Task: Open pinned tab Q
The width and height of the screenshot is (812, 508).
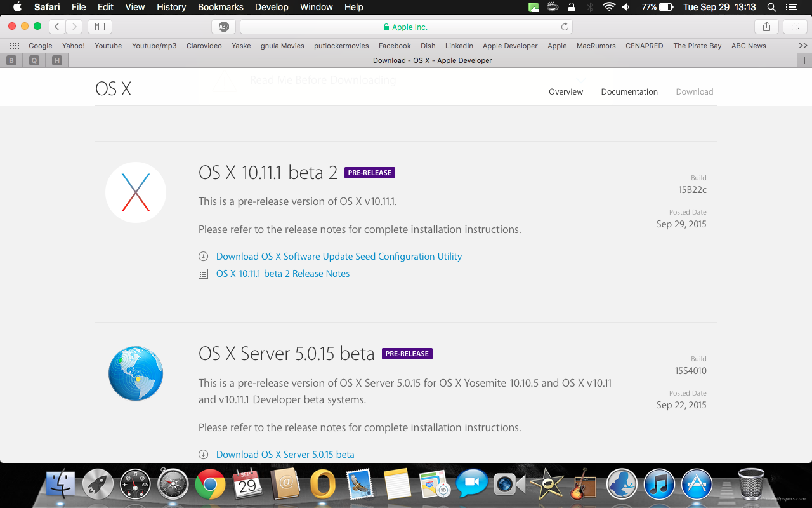Action: point(34,60)
